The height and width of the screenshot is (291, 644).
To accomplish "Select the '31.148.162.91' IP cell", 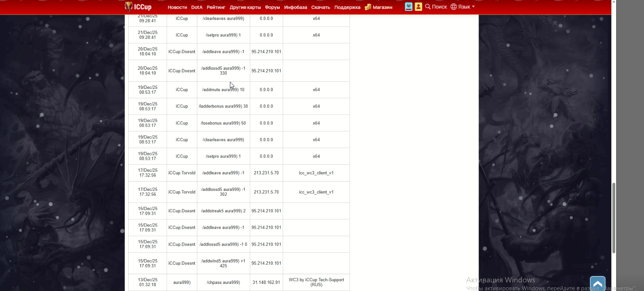I will tap(266, 282).
